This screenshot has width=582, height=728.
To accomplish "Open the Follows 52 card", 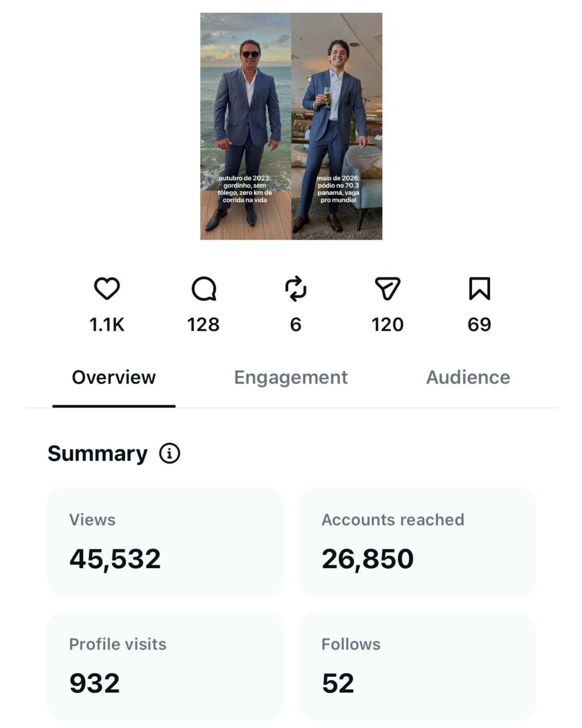I will [418, 666].
